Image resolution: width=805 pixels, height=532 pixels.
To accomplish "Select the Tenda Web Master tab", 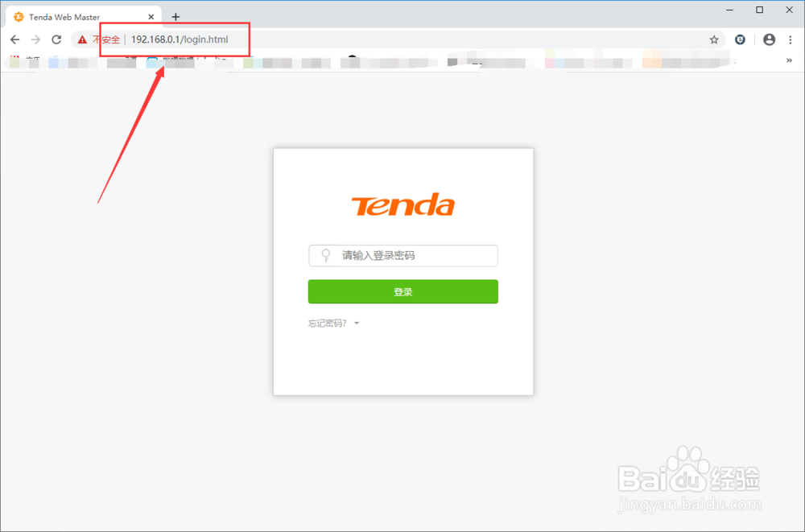I will 85,17.
